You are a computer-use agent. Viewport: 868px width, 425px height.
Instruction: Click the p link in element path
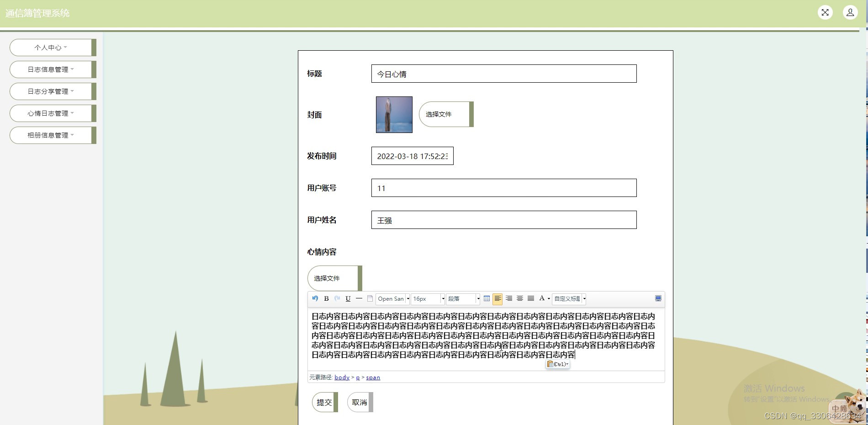358,377
